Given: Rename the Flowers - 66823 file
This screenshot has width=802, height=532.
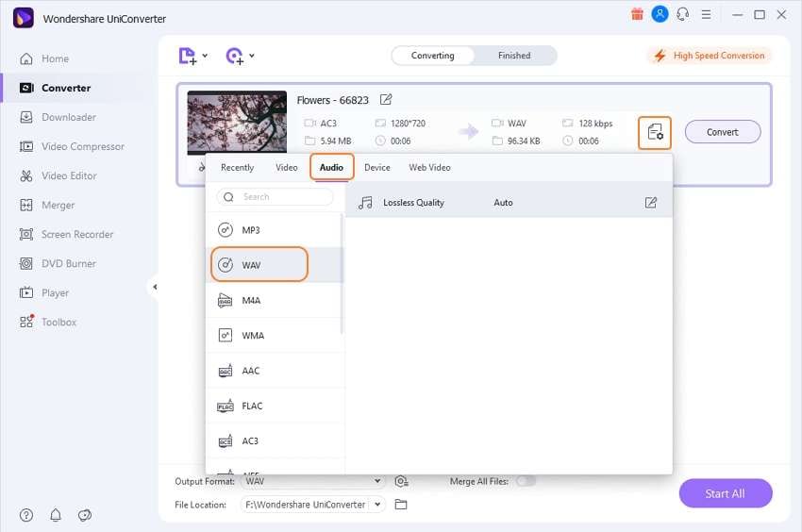Looking at the screenshot, I should point(386,100).
